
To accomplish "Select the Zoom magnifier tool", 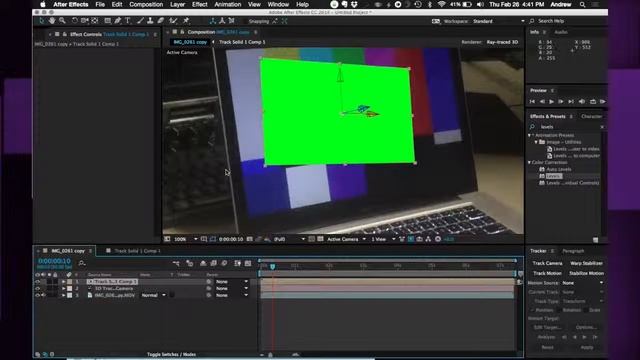I will (62, 20).
